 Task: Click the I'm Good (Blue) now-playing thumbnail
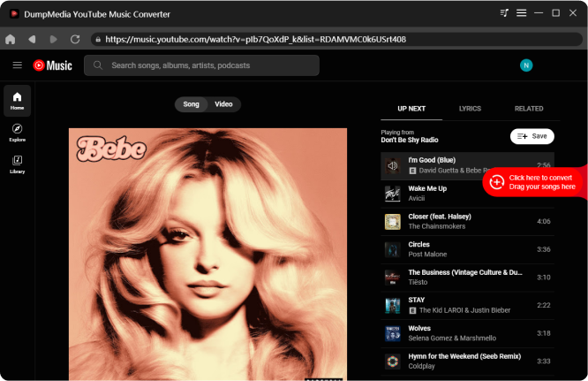click(393, 165)
